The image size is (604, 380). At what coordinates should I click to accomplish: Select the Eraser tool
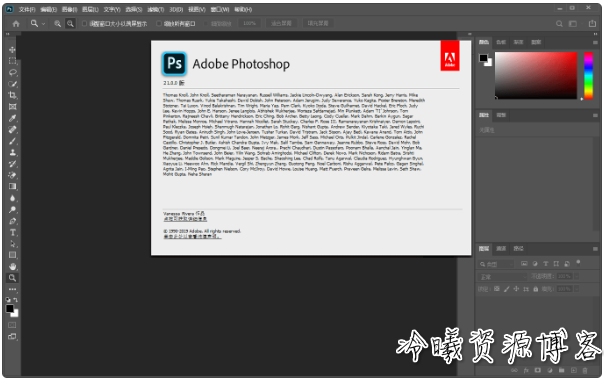pyautogui.click(x=12, y=175)
